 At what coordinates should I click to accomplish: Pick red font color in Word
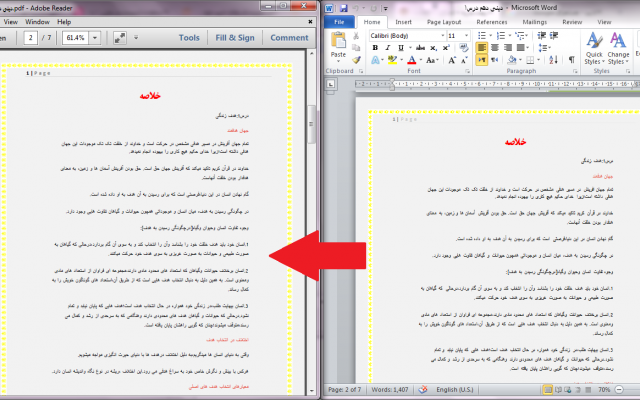coord(412,60)
